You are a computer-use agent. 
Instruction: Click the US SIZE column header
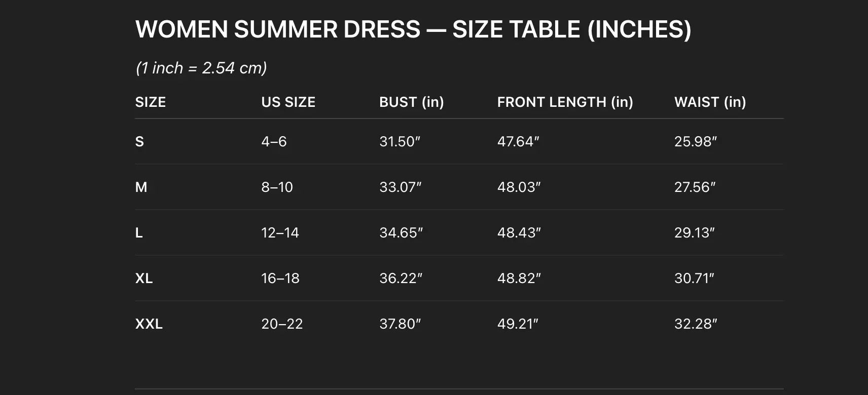pos(288,102)
